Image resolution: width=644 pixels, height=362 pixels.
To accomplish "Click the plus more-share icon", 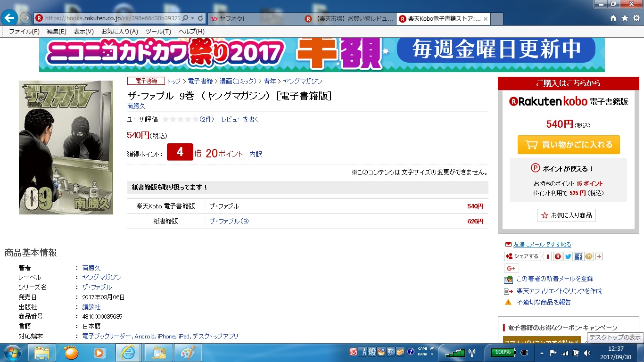I will (599, 256).
